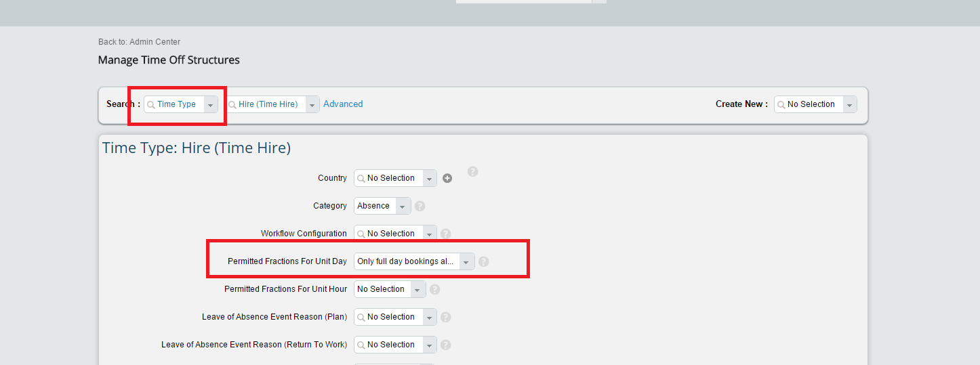
Task: Expand the Permitted Fractions For Unit Hour dropdown
Action: click(x=419, y=289)
